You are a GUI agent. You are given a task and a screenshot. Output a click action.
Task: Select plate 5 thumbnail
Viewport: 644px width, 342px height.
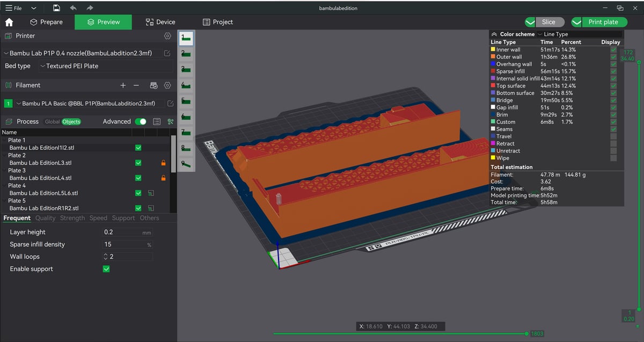pos(186,100)
